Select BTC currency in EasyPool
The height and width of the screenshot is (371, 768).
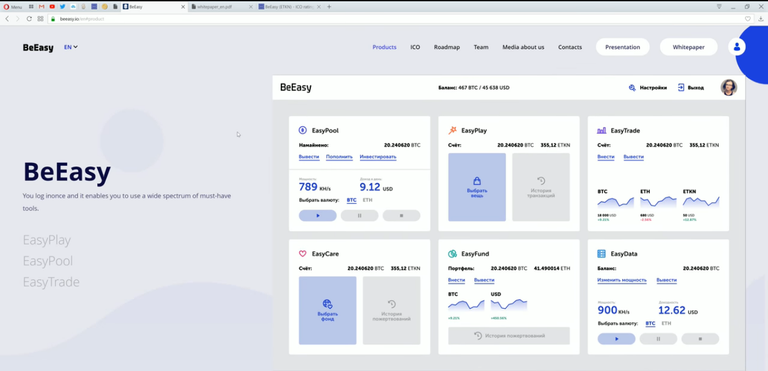pyautogui.click(x=352, y=200)
